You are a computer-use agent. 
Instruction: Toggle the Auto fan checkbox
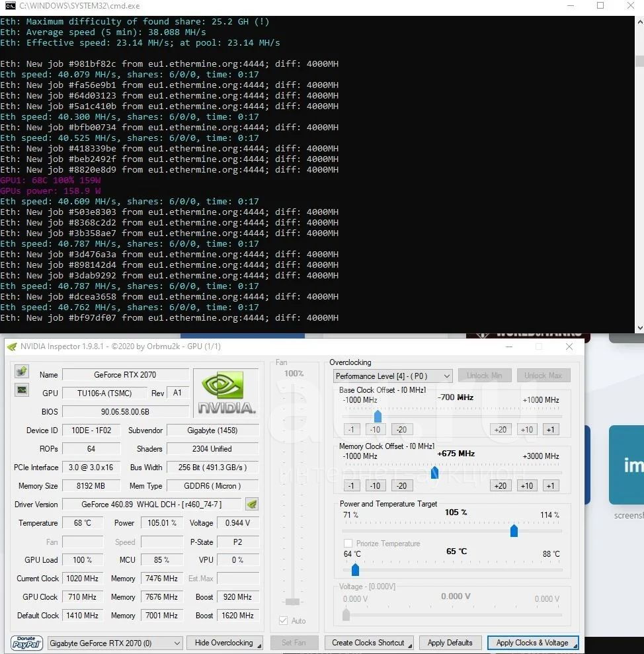coord(283,621)
